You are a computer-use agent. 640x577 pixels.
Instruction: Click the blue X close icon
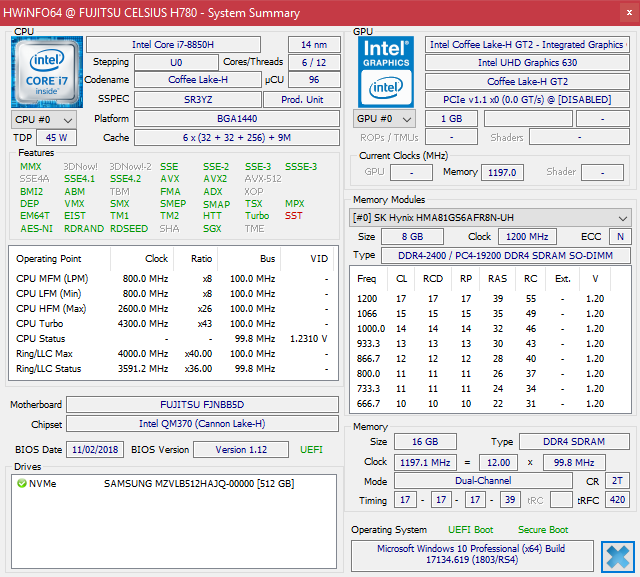[618, 555]
